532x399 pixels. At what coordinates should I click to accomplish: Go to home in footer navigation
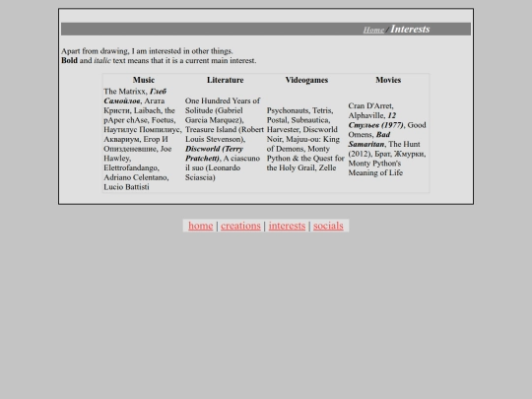coord(201,226)
